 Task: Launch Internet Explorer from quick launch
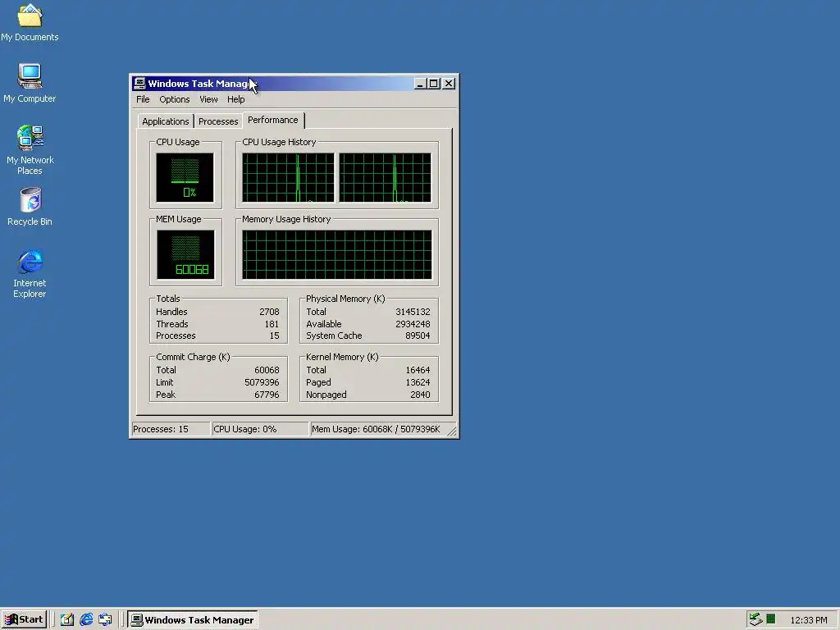[85, 620]
